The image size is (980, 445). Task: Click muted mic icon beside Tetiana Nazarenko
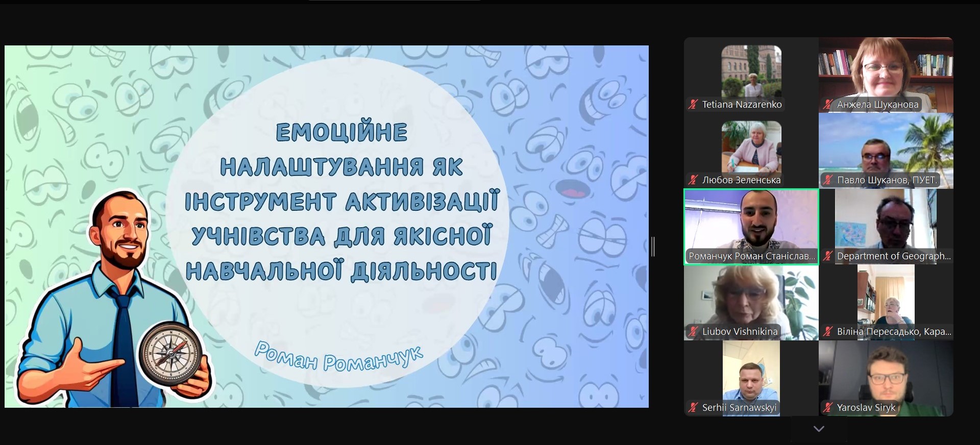coord(693,105)
